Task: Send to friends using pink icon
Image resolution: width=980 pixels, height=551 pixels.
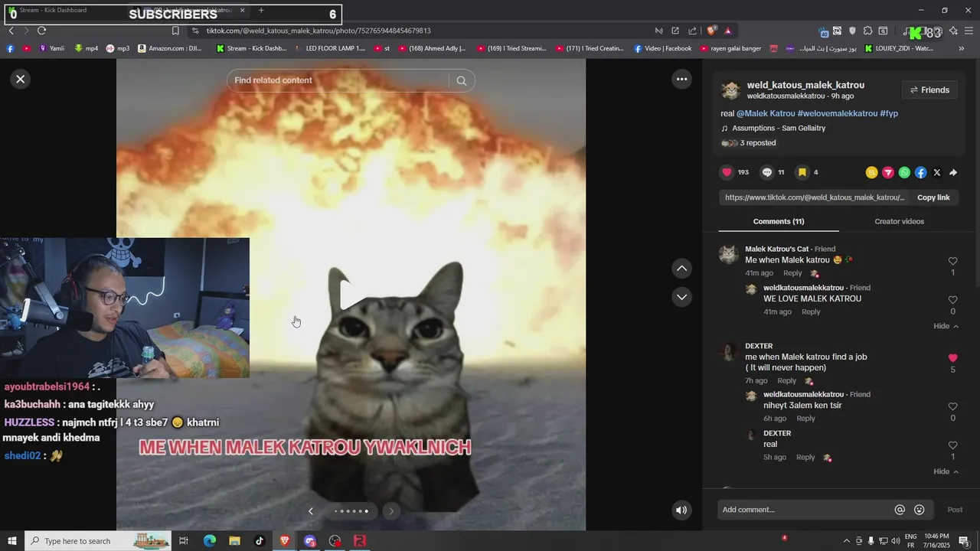Action: [x=888, y=173]
